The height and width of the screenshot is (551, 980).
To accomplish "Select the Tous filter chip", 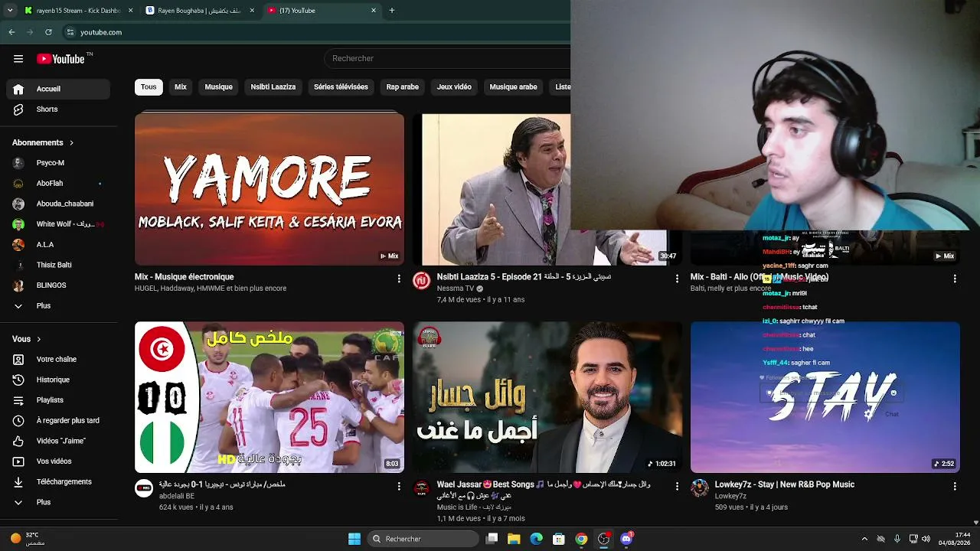I will tap(149, 87).
